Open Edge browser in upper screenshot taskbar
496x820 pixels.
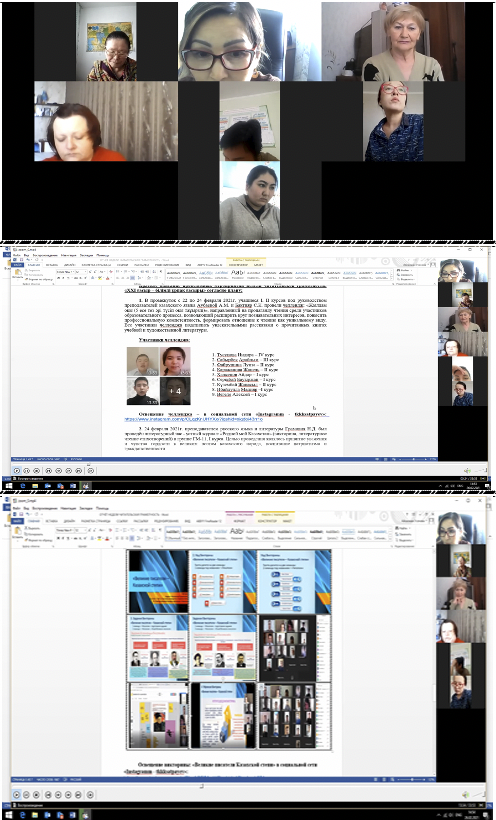23,486
